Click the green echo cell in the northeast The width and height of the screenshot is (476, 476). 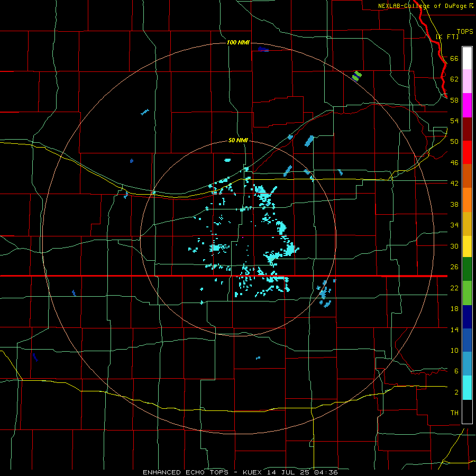point(357,76)
